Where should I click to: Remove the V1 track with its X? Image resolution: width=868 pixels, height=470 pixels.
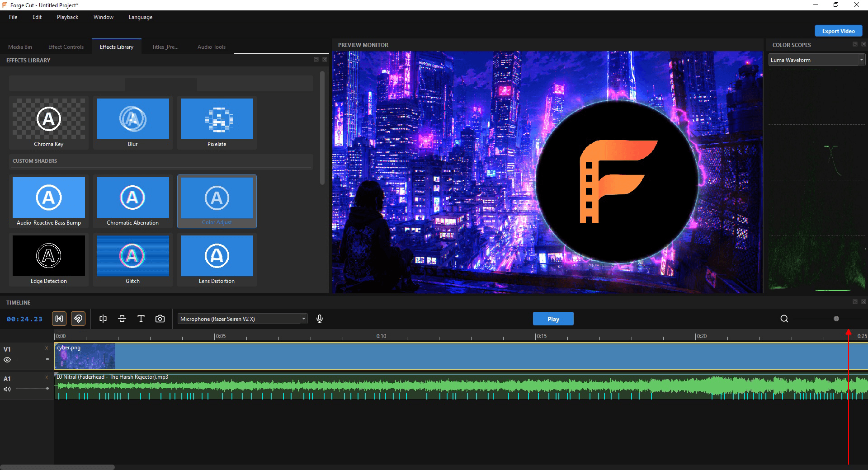47,348
